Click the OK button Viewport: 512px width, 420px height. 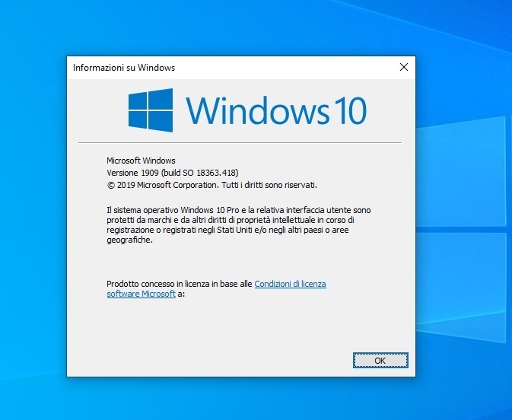tap(380, 360)
